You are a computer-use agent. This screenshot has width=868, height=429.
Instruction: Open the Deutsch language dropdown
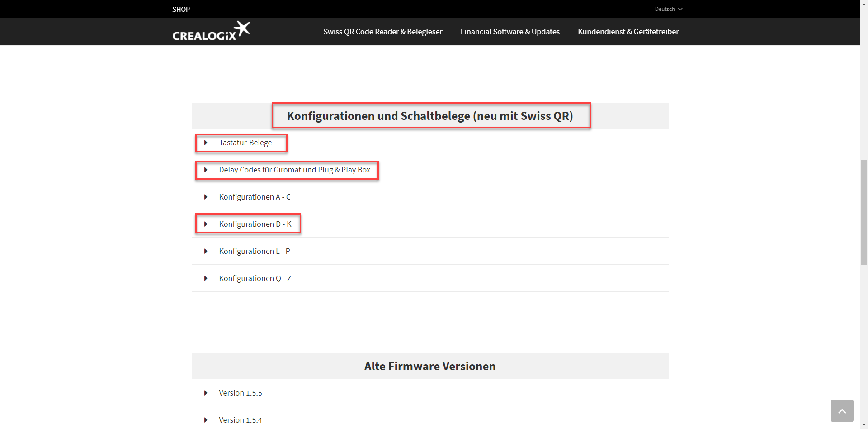(x=669, y=9)
